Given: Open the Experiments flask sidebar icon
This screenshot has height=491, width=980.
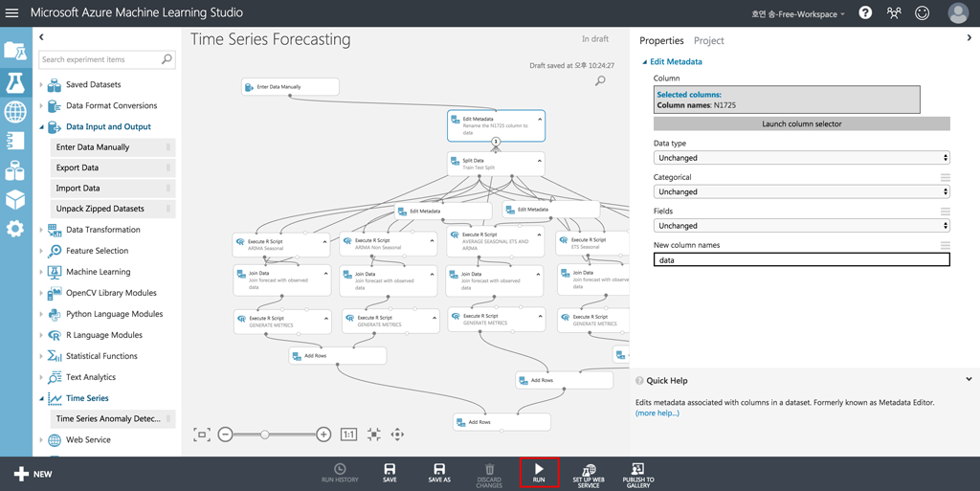Looking at the screenshot, I should pyautogui.click(x=15, y=82).
